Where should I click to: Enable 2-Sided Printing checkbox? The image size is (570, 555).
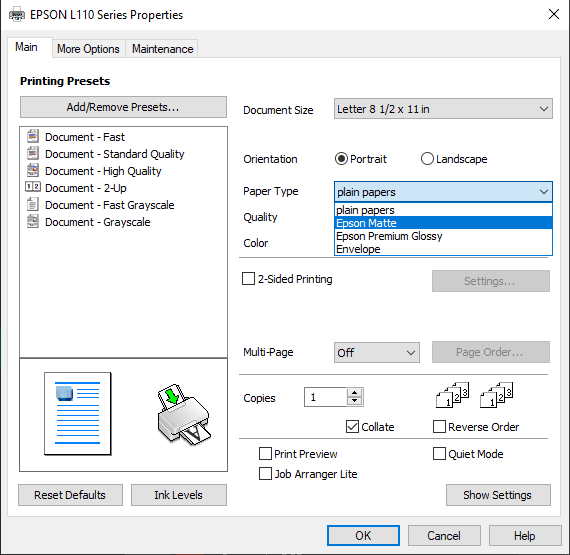tap(248, 279)
